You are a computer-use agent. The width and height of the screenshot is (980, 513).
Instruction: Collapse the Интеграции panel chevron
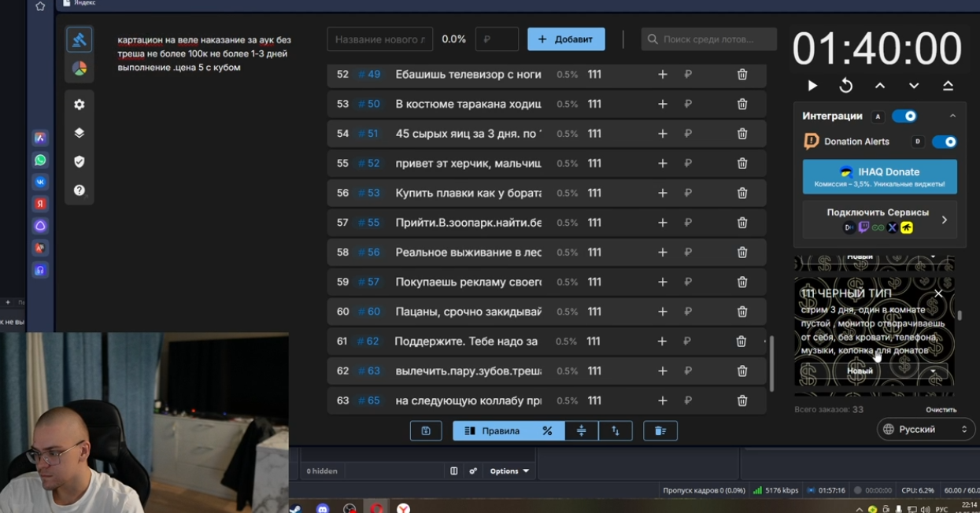[952, 116]
